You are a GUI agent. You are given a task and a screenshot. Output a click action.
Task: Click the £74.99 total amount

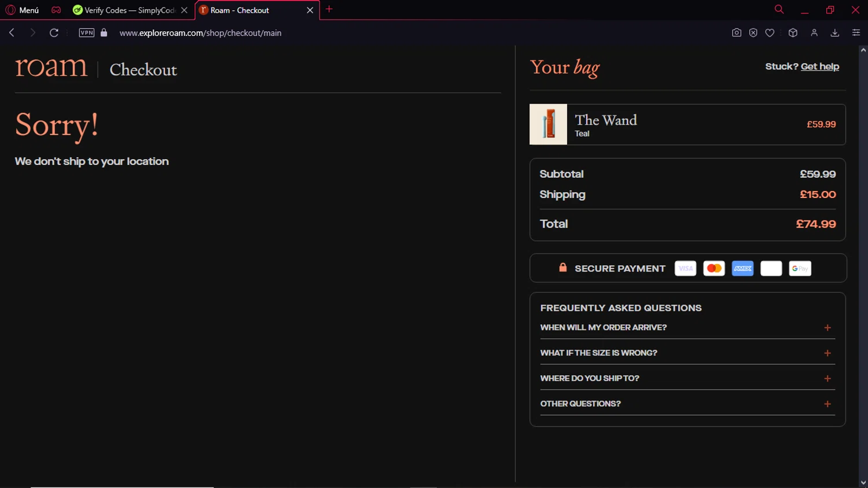(x=816, y=224)
